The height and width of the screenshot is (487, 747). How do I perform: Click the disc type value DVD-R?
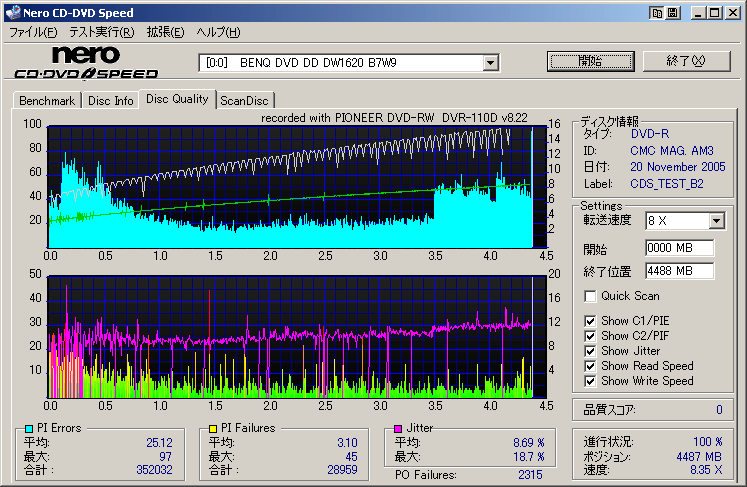[650, 134]
